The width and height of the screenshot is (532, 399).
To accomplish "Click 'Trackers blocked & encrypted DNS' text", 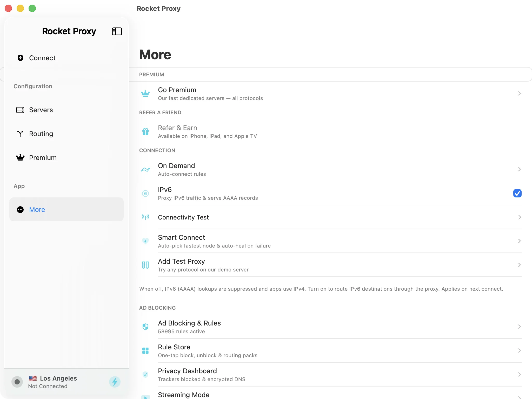I will [202, 379].
